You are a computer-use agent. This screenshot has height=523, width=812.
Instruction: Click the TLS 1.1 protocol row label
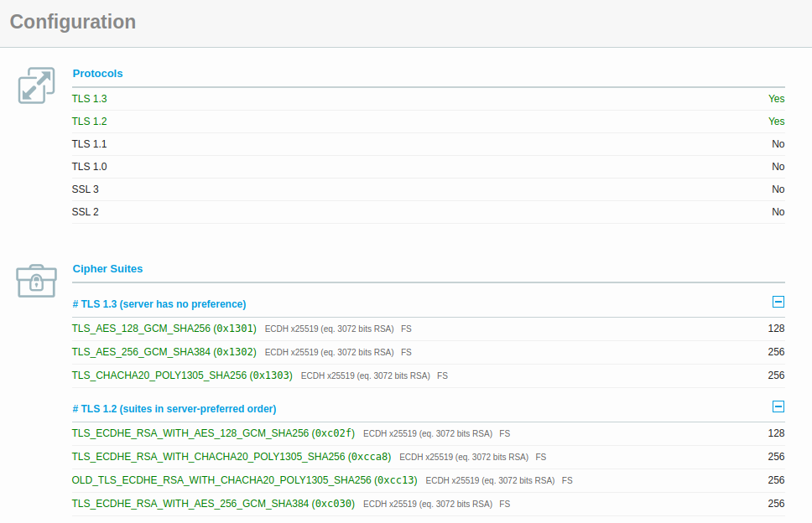click(89, 144)
